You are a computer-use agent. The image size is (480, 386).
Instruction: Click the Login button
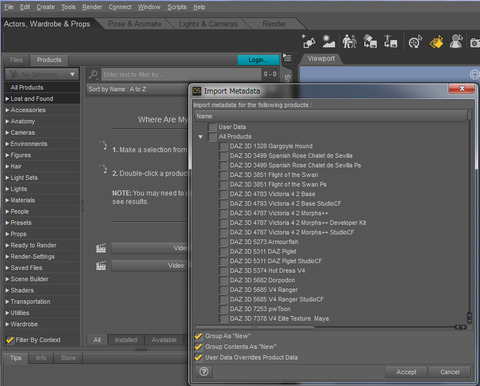(x=258, y=60)
